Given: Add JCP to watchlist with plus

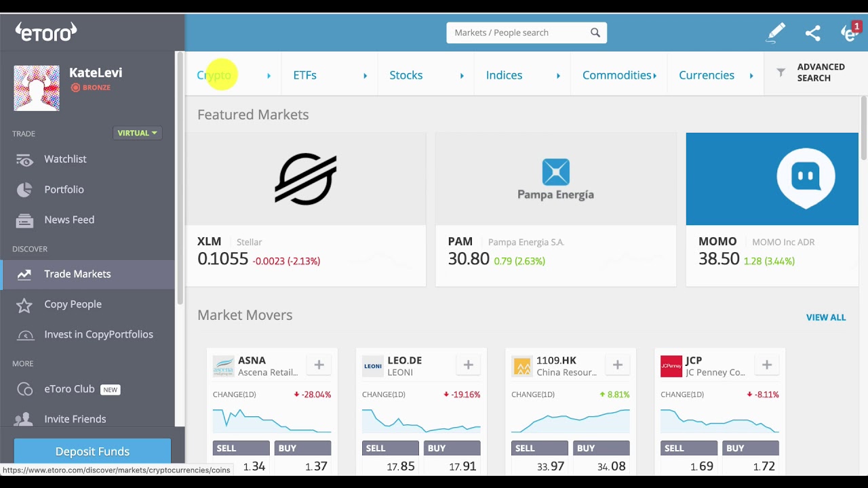Looking at the screenshot, I should pyautogui.click(x=766, y=365).
